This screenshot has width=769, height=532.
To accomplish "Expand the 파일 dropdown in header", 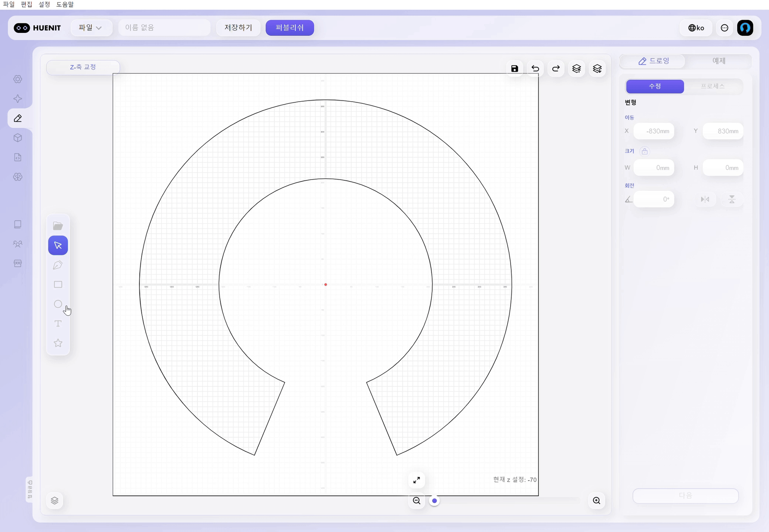I will tap(91, 28).
